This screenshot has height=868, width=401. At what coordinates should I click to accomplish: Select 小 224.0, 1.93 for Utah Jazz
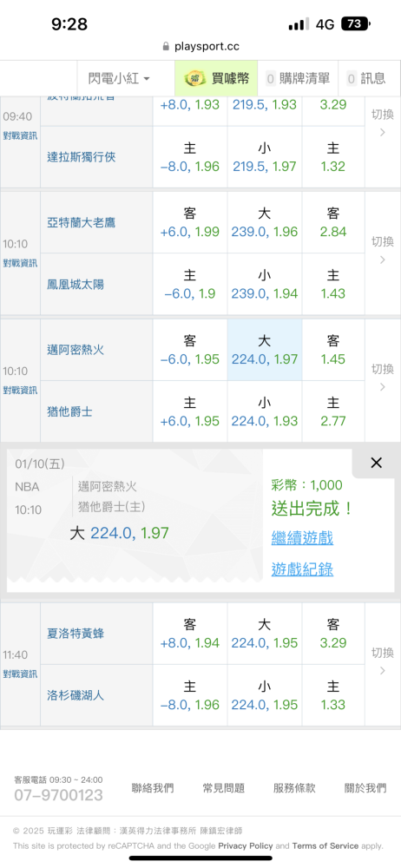265,411
